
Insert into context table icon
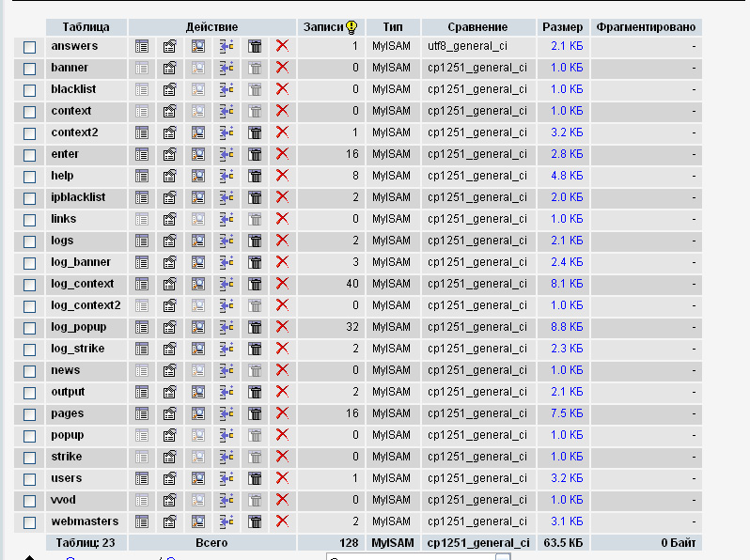[227, 111]
